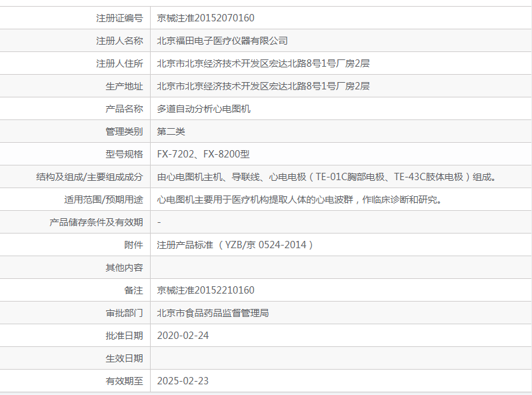Select the registration number 京械注准20152070160
Image resolution: width=532 pixels, height=395 pixels.
[x=205, y=18]
